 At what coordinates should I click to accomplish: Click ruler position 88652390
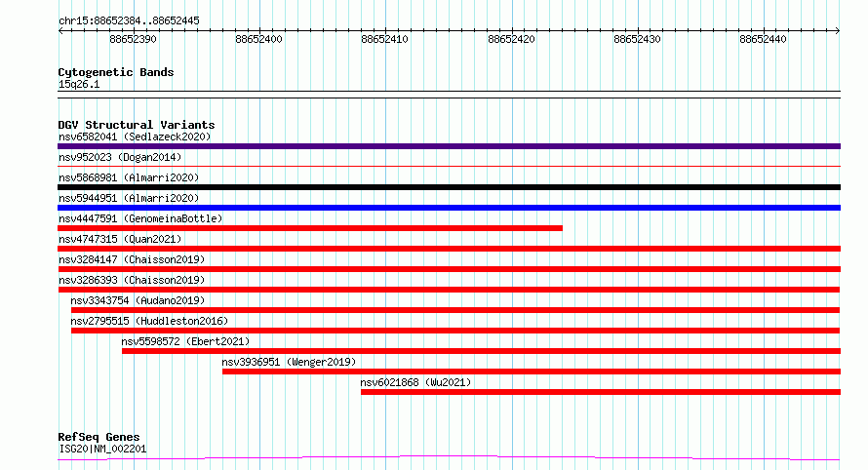[x=133, y=39]
